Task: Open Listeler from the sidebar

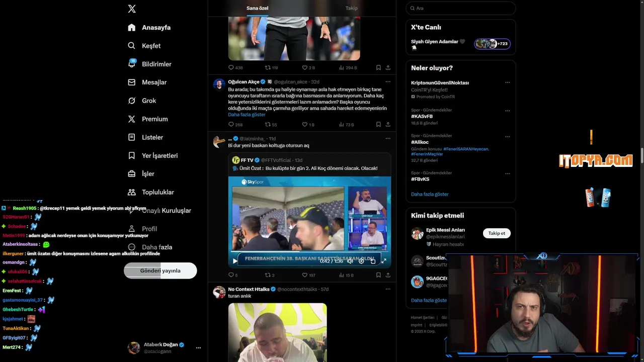Action: click(x=145, y=137)
